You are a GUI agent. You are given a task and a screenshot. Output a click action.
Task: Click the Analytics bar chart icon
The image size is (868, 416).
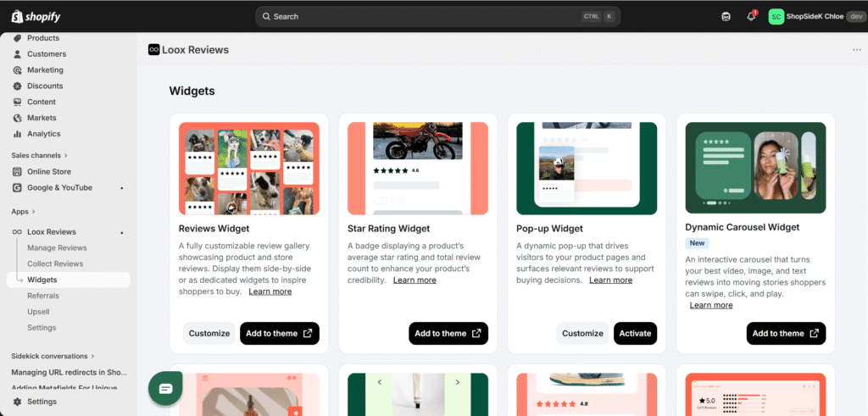tap(17, 134)
